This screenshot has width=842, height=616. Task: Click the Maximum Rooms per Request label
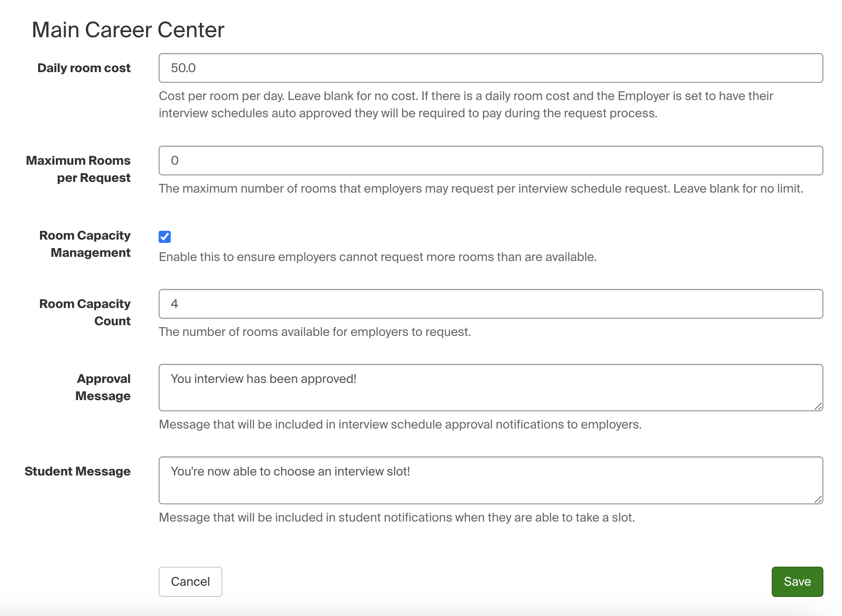click(x=78, y=169)
